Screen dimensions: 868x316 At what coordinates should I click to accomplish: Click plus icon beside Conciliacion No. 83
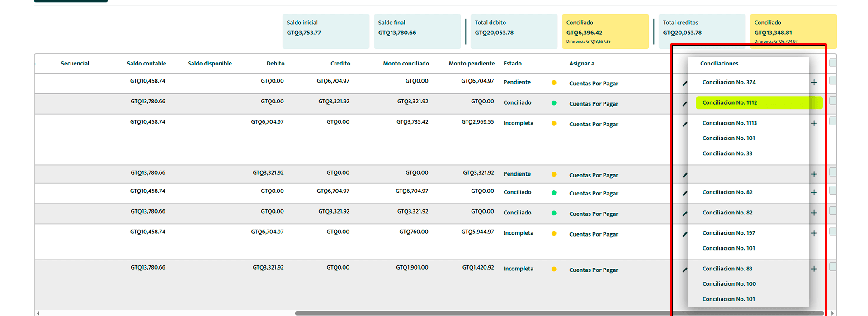coord(814,269)
